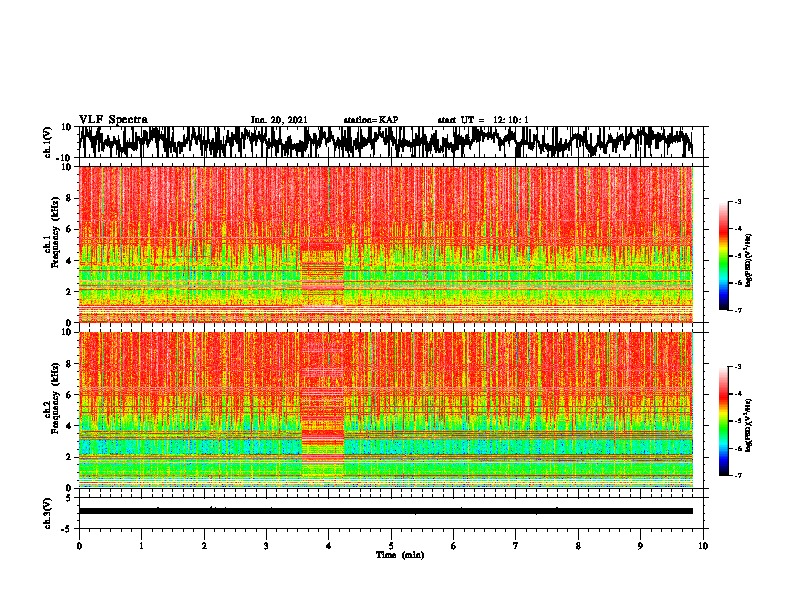Click the "8" kHz tick on ch.1 spectrogram axis
Viewport: 792px width, 612px height.
[69, 198]
